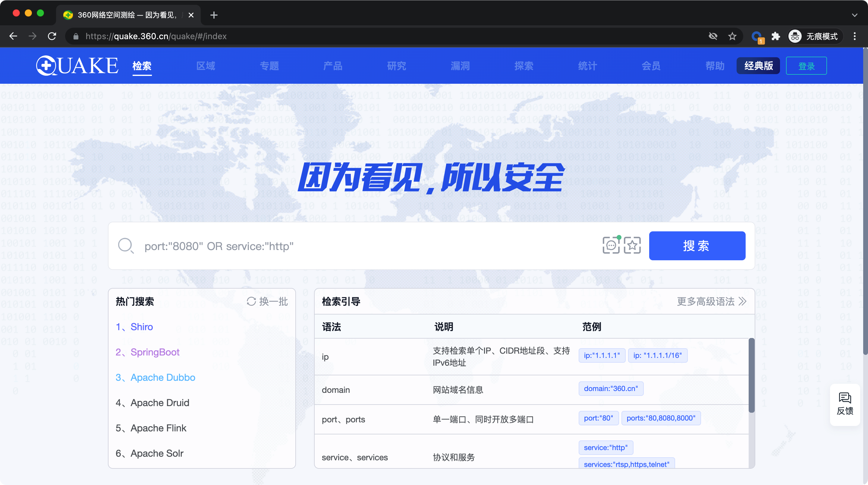Click the 登录 login button
The width and height of the screenshot is (868, 485).
(x=806, y=66)
